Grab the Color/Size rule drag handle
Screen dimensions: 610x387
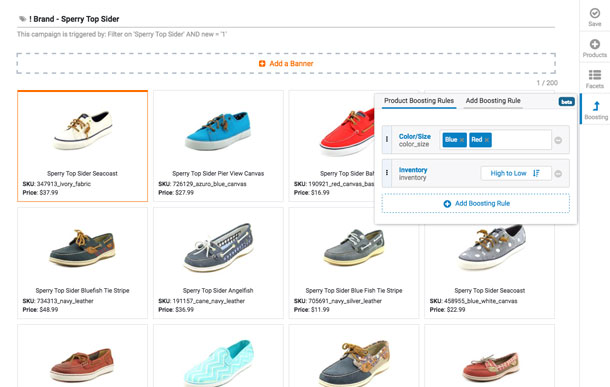387,139
